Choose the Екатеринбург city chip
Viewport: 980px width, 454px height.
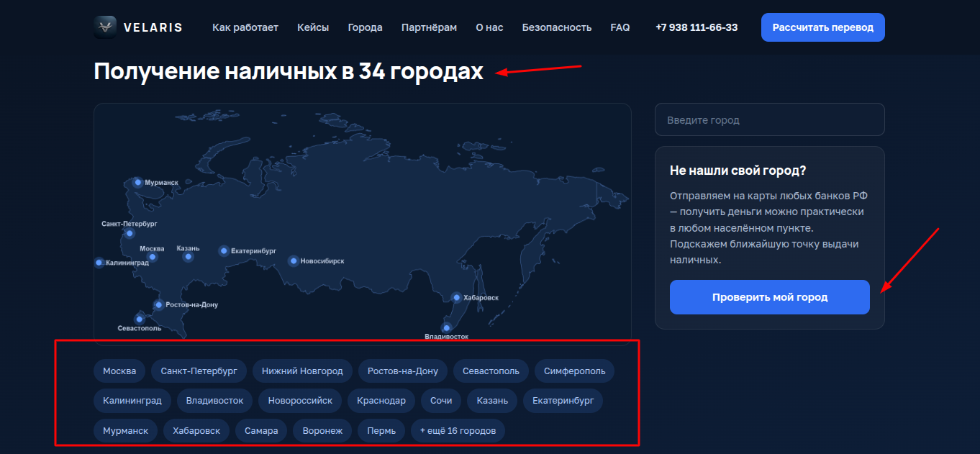(563, 401)
